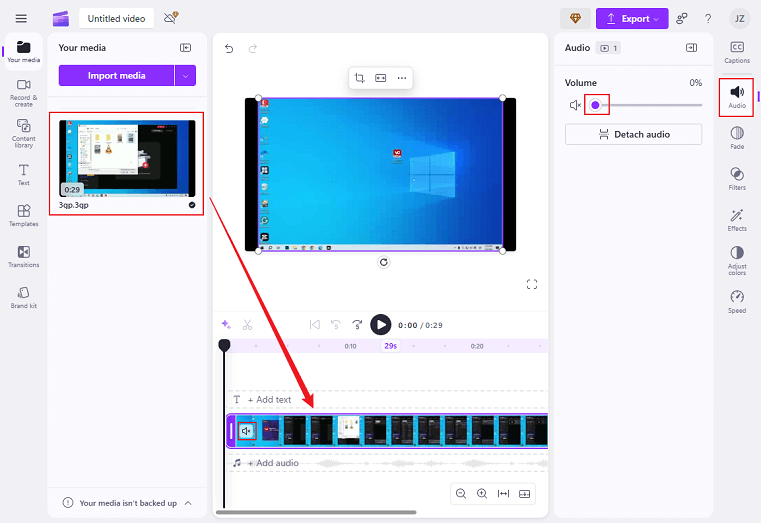This screenshot has height=523, width=761.
Task: Select the video clip on the timeline
Action: pos(388,431)
